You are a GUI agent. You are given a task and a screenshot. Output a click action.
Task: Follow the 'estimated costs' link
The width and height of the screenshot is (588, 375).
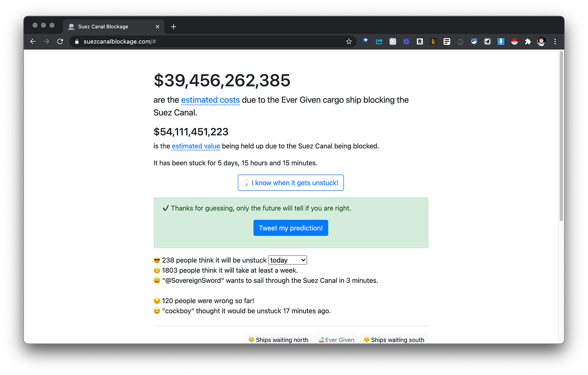(210, 100)
